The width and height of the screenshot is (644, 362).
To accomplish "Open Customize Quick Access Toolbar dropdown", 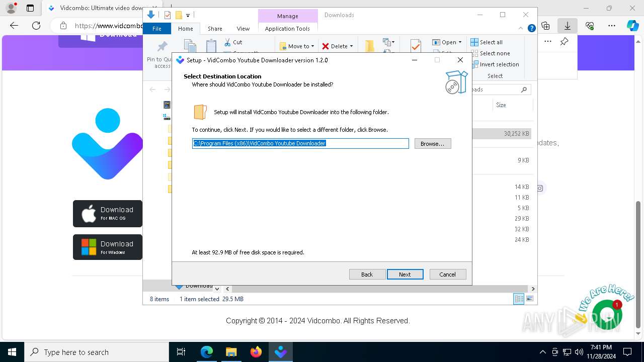I will (188, 16).
